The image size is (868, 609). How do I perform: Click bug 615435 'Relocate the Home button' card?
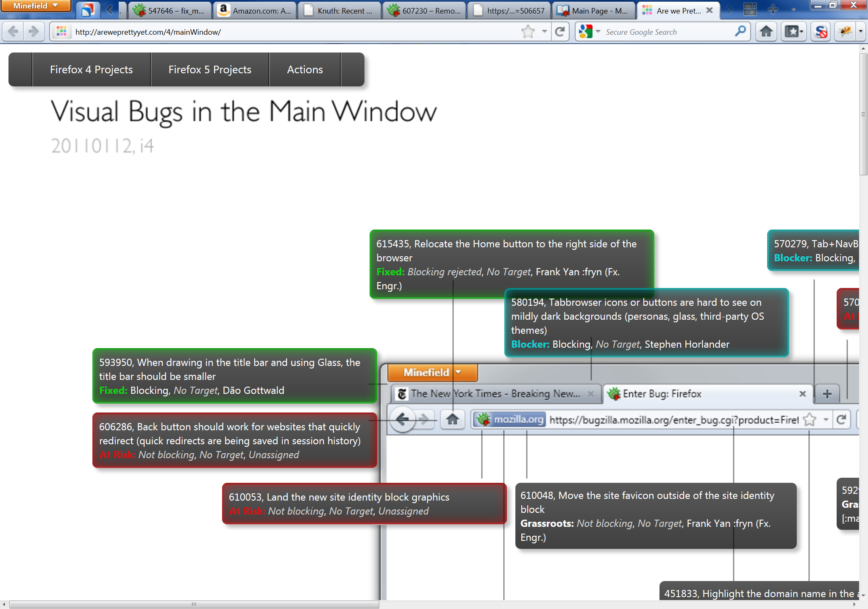pos(512,264)
